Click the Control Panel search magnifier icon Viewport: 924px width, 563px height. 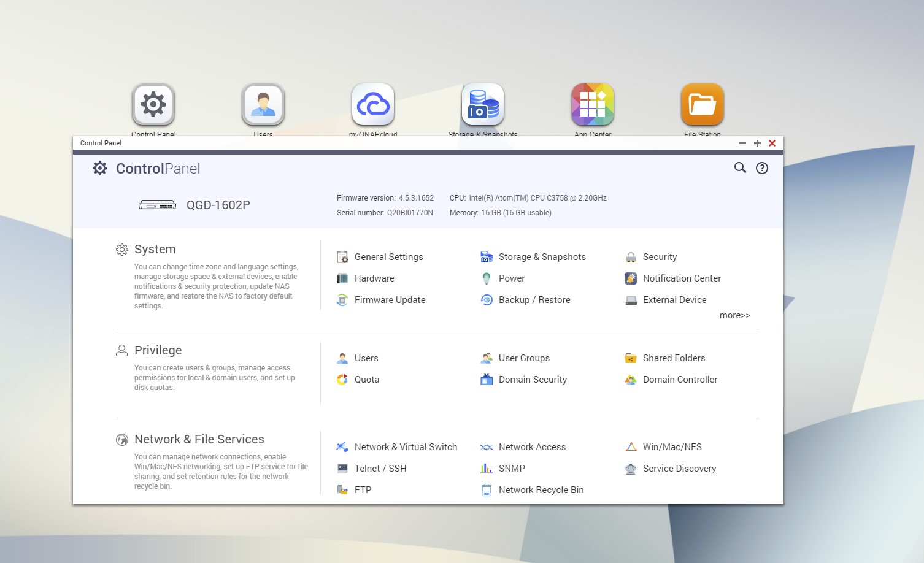click(x=740, y=168)
